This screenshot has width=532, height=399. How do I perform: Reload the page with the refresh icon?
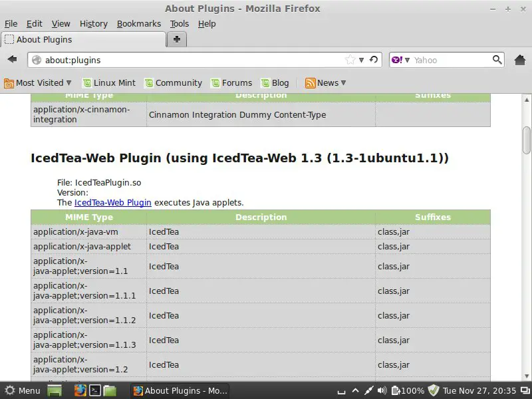pyautogui.click(x=374, y=60)
